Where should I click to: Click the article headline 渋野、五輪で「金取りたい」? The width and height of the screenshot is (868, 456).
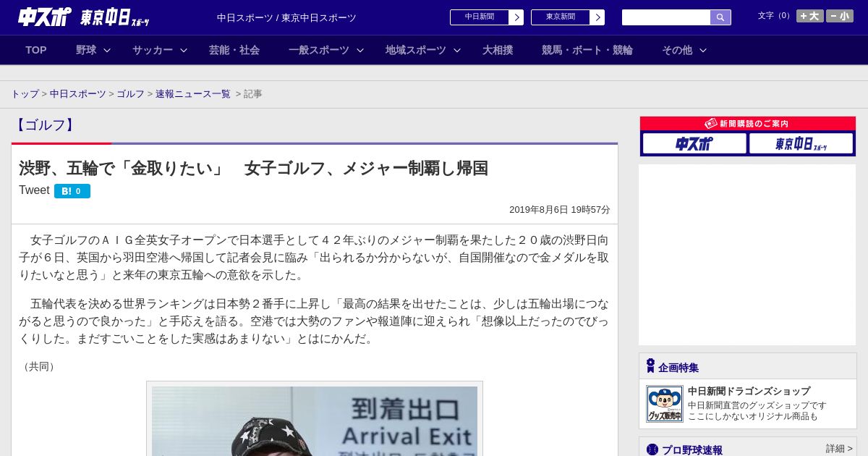click(x=253, y=168)
